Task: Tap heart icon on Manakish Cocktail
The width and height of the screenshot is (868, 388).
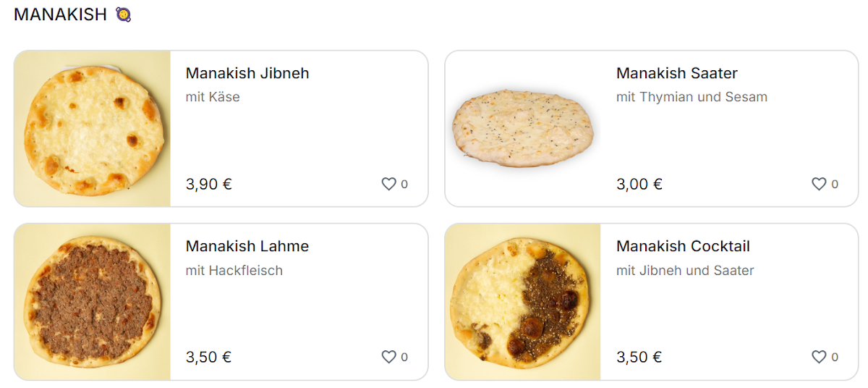Action: pos(819,357)
